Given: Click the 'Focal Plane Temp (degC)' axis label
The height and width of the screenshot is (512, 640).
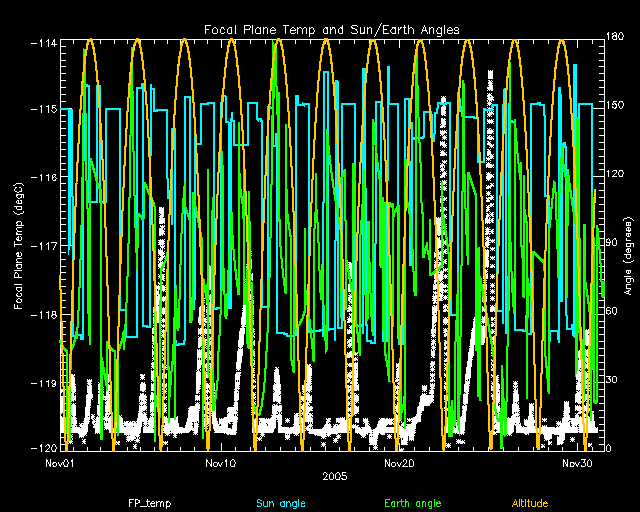Looking at the screenshot, I should click(x=19, y=244).
